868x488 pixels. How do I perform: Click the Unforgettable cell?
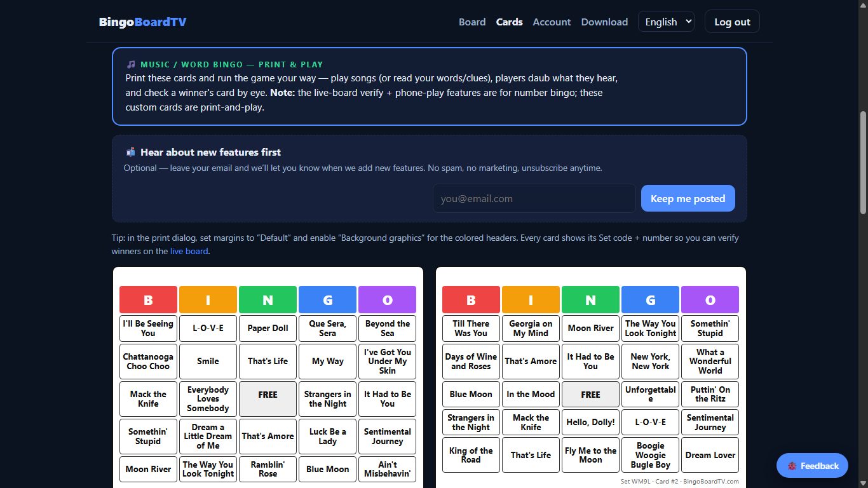click(650, 395)
